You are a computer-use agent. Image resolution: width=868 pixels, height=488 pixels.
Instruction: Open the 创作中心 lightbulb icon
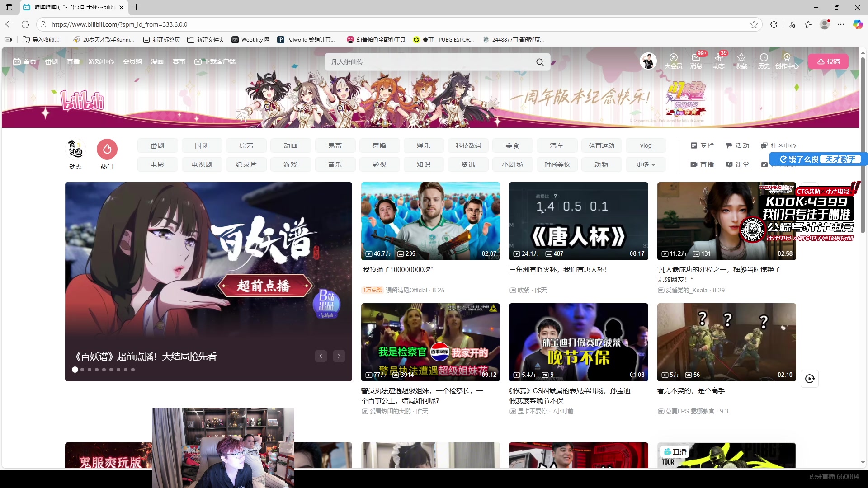(787, 61)
